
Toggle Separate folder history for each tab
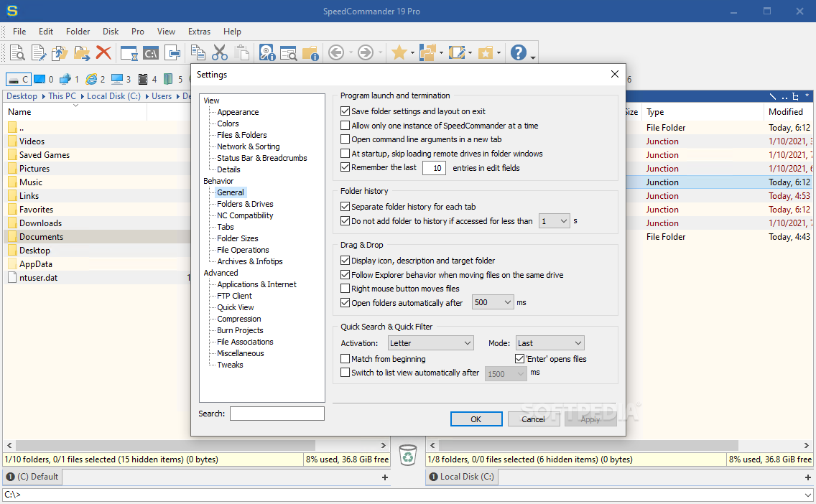tap(345, 207)
